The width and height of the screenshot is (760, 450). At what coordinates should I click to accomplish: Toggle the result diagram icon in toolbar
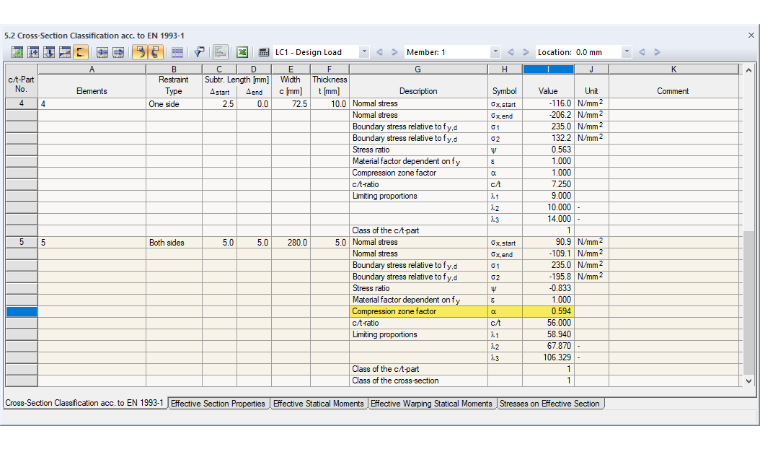[221, 52]
